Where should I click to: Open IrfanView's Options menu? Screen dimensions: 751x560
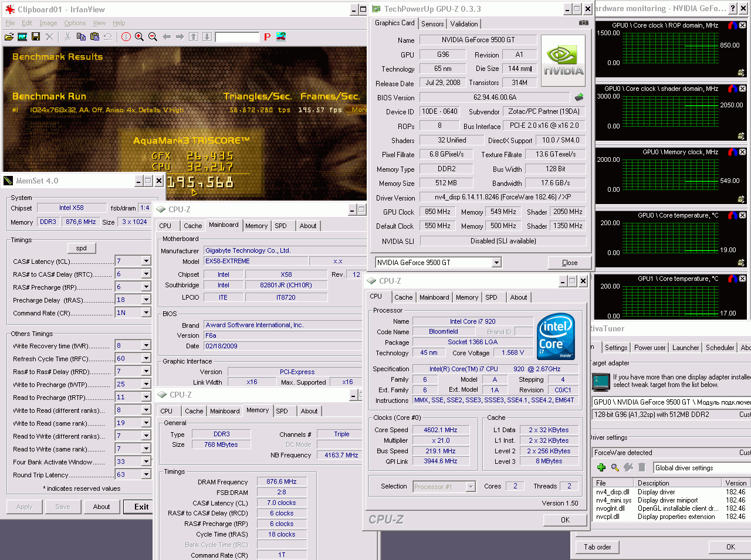75,23
